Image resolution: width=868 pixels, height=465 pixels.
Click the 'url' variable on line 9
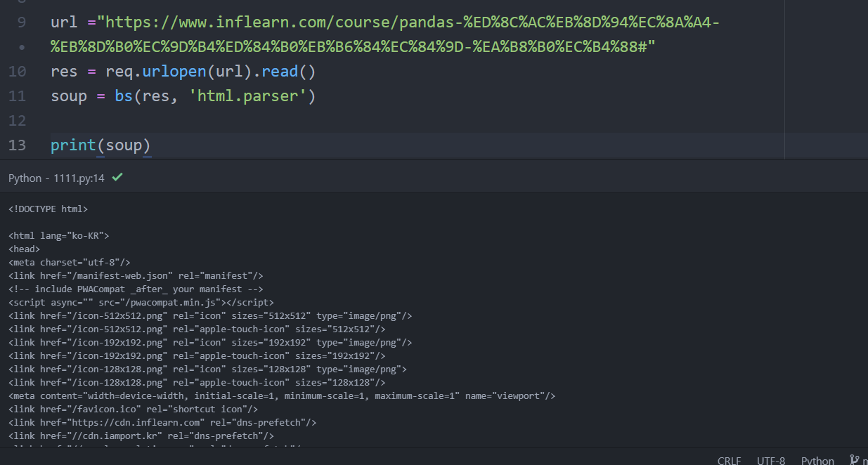tap(64, 22)
